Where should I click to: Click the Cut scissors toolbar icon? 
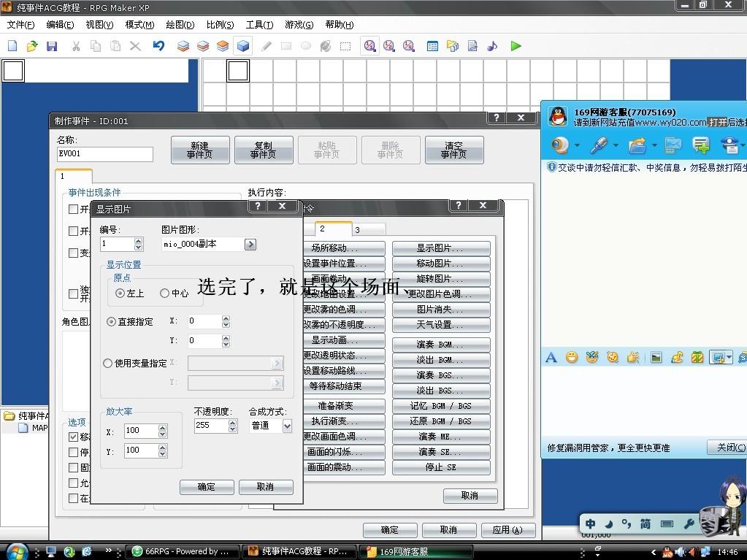[x=76, y=46]
